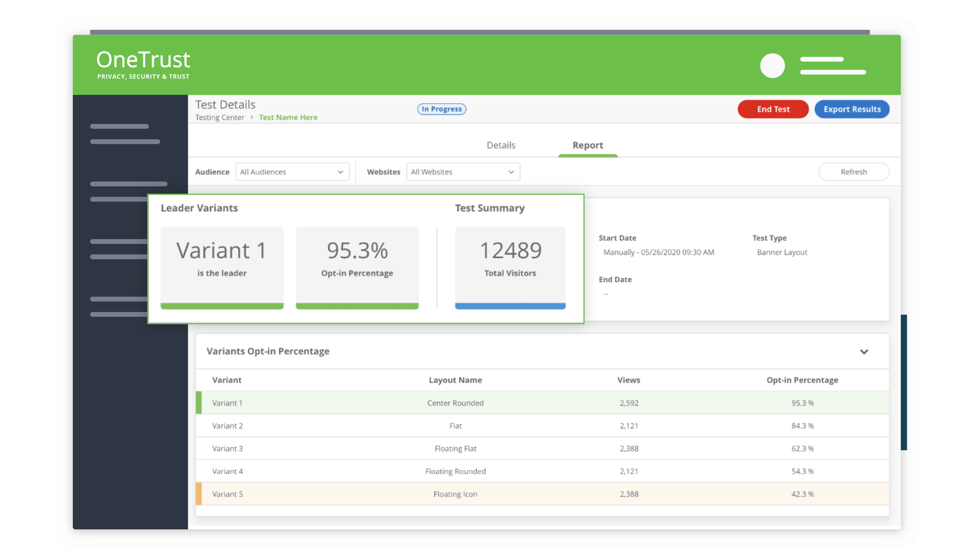The height and width of the screenshot is (560, 980).
Task: Click the In Progress status badge
Action: (442, 109)
